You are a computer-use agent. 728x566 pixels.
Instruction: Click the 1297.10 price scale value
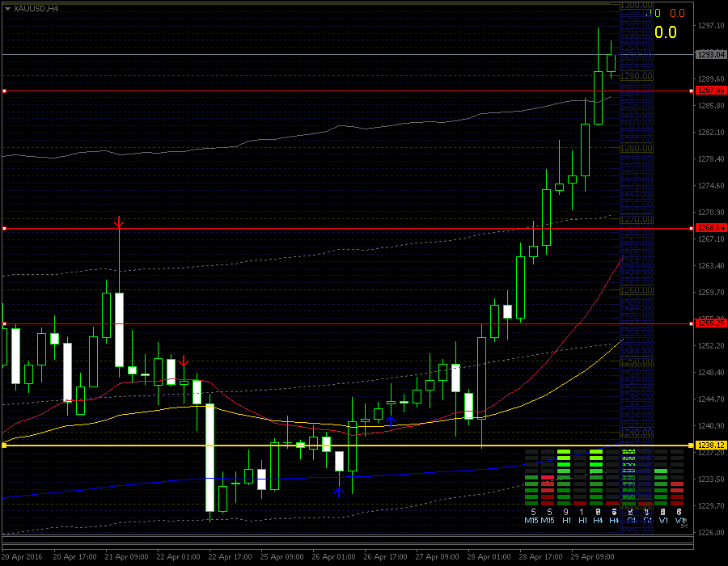pos(711,26)
